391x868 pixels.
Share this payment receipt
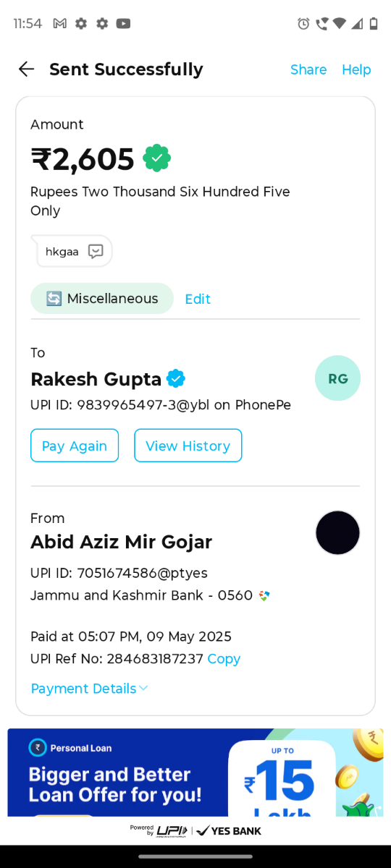pyautogui.click(x=308, y=69)
